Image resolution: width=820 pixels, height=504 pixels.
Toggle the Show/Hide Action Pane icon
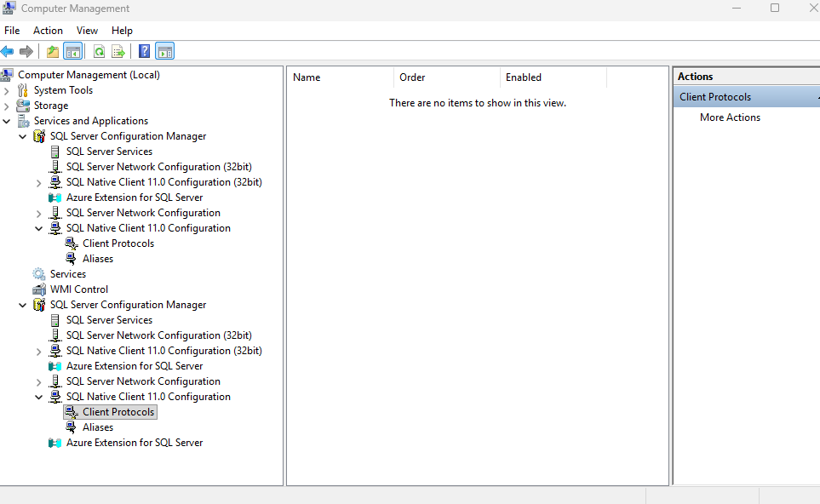[x=165, y=50]
